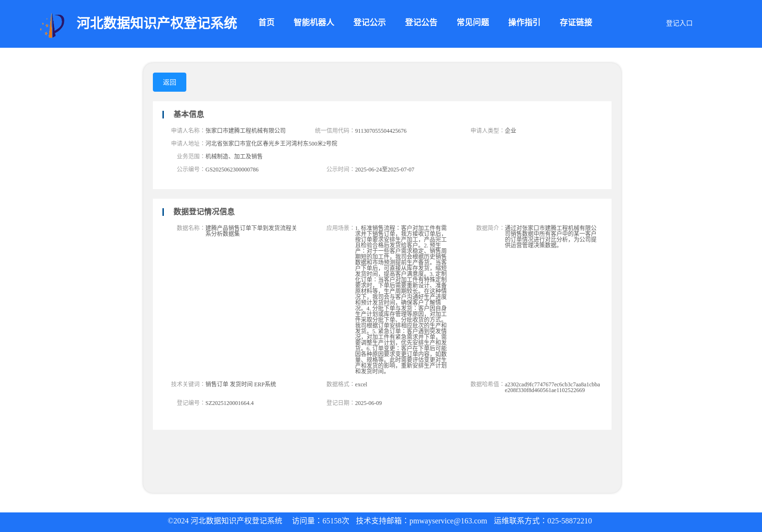Select business scope 机械制造、加工及销售
The height and width of the screenshot is (532, 762).
coord(234,156)
